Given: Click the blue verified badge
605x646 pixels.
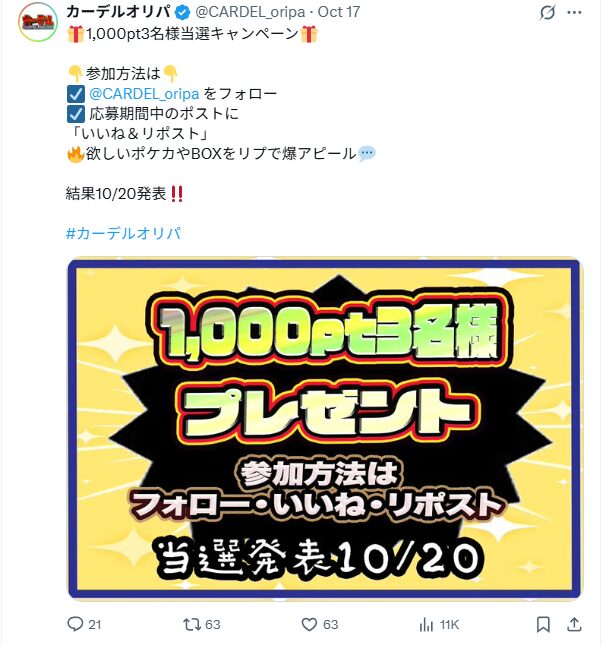Looking at the screenshot, I should (183, 12).
